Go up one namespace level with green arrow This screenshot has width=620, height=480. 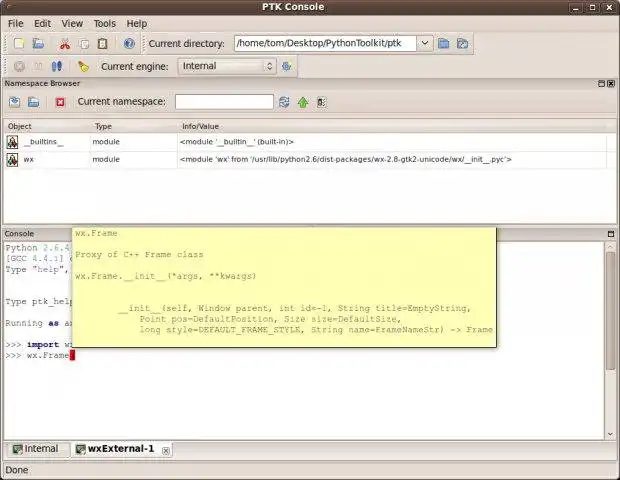(x=303, y=102)
